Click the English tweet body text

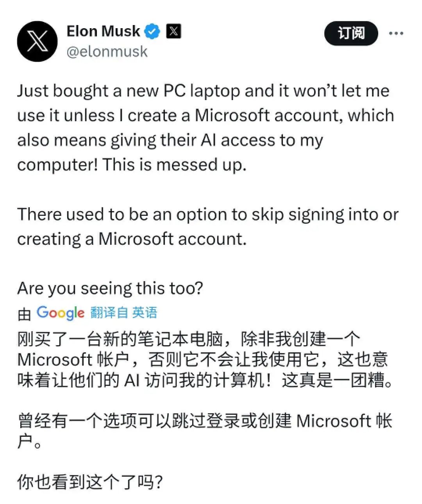click(195, 127)
